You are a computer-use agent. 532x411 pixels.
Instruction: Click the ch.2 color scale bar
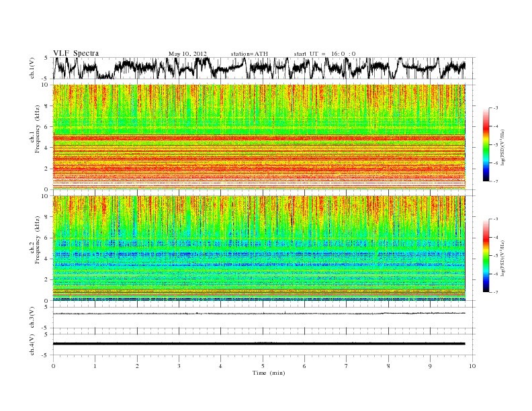tap(486, 256)
